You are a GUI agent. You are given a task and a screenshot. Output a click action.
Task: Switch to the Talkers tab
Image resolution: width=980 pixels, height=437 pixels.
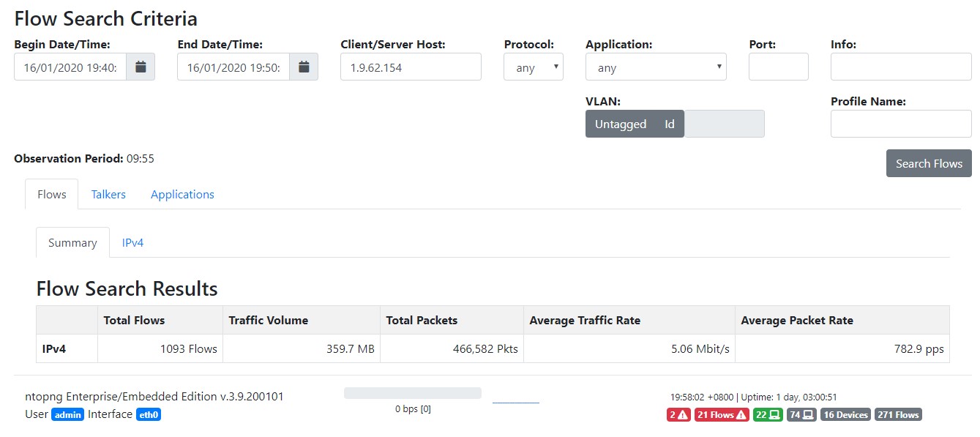[x=108, y=194]
